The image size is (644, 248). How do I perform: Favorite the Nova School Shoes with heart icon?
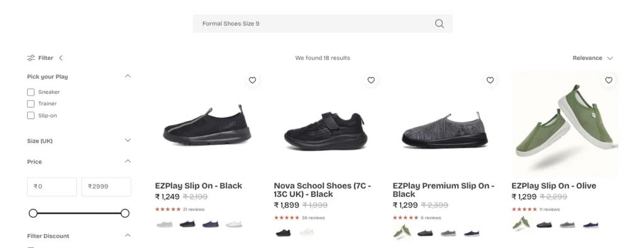pos(371,80)
